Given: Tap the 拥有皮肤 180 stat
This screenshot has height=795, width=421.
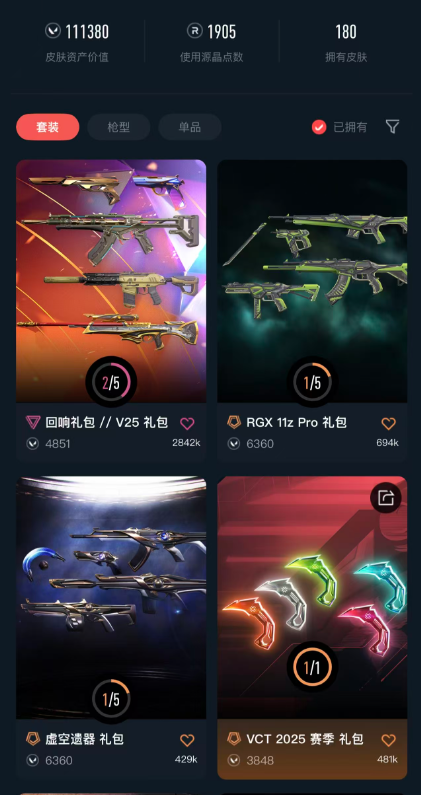Looking at the screenshot, I should tap(346, 43).
